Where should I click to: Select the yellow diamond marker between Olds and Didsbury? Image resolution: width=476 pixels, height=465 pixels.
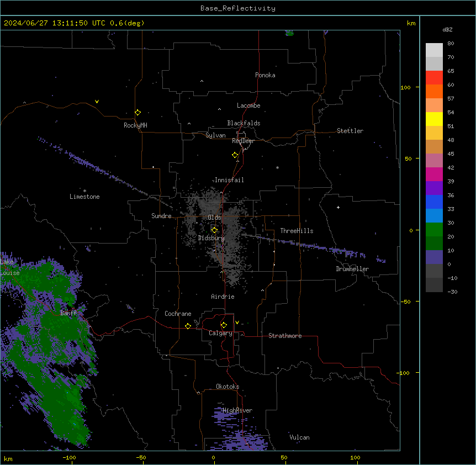(214, 230)
